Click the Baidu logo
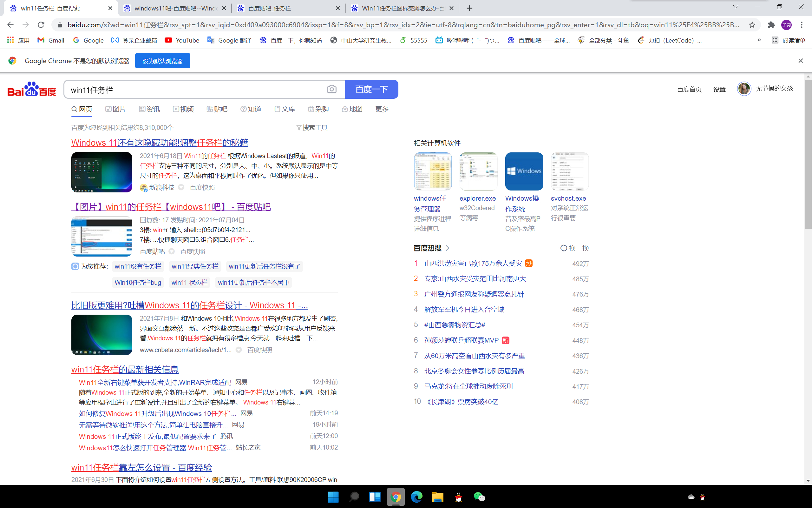 click(x=31, y=89)
